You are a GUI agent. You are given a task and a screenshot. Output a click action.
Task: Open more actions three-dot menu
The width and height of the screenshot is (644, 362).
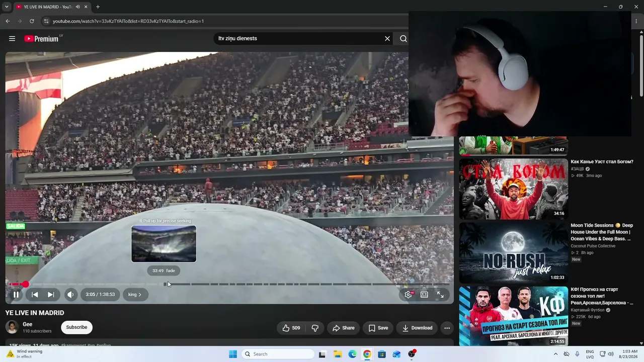(x=447, y=328)
